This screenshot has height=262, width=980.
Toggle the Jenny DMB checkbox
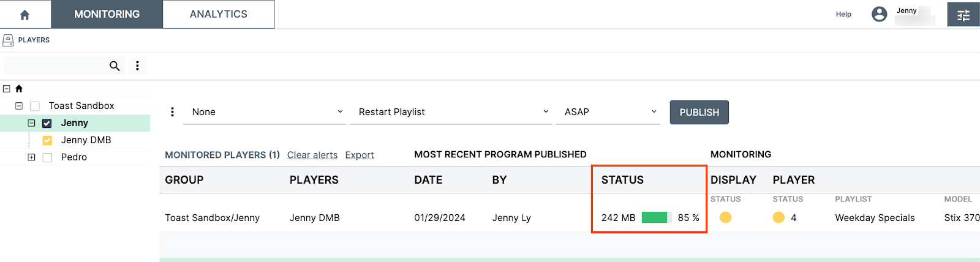click(x=47, y=140)
